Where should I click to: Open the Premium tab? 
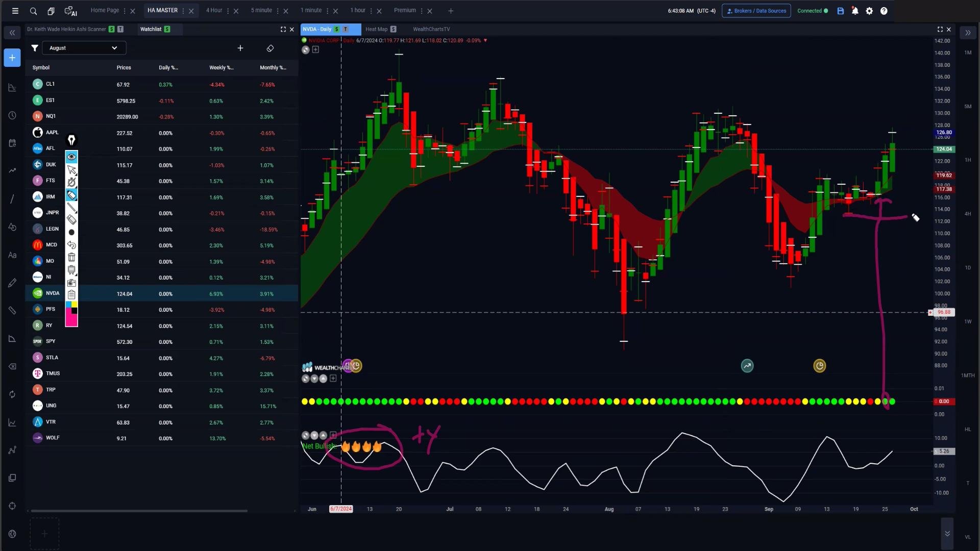(405, 10)
